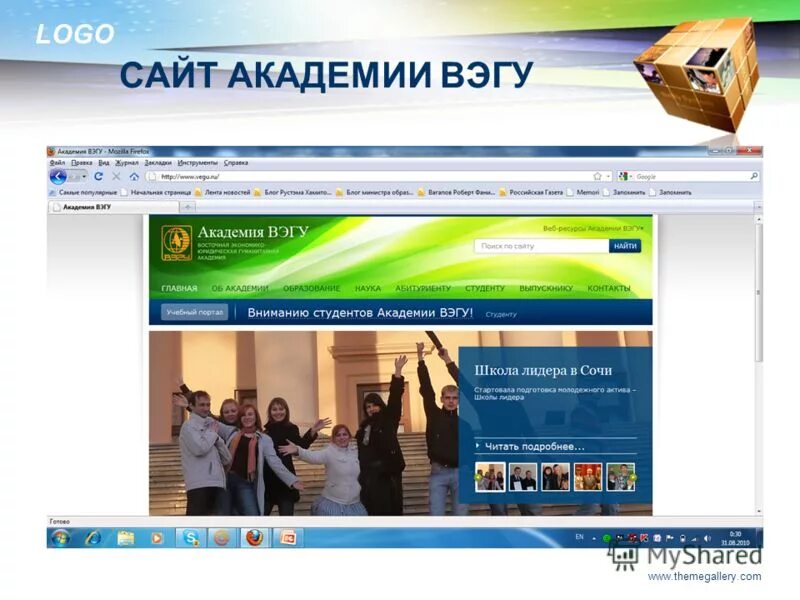The width and height of the screenshot is (800, 600).
Task: Select fifth slider thumbnail
Action: tap(620, 477)
